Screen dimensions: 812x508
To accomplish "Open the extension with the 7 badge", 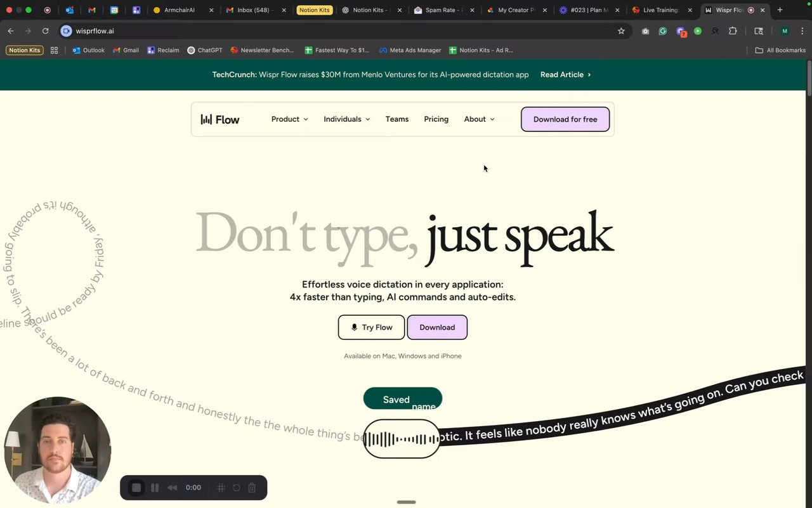I will click(x=681, y=32).
